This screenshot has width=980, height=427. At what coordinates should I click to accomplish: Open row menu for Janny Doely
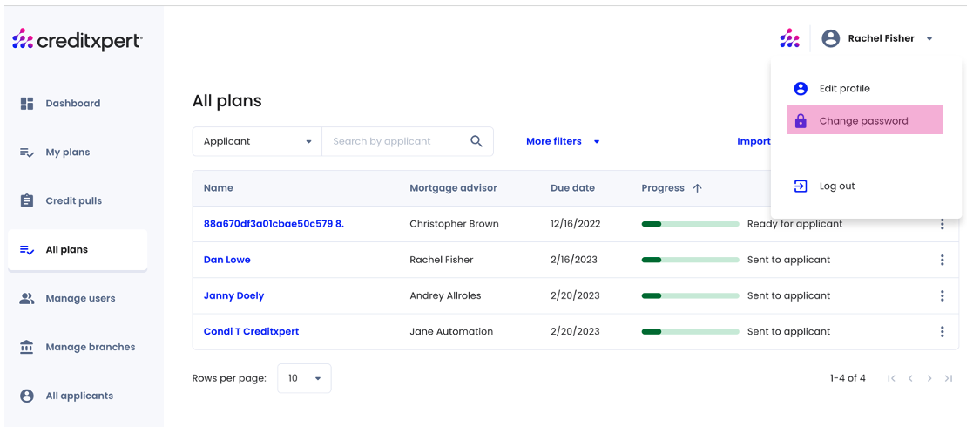point(942,295)
